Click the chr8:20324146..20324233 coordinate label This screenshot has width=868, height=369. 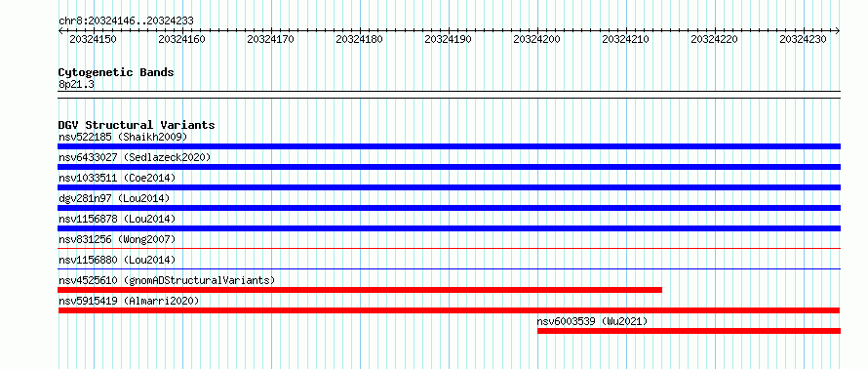pyautogui.click(x=126, y=20)
